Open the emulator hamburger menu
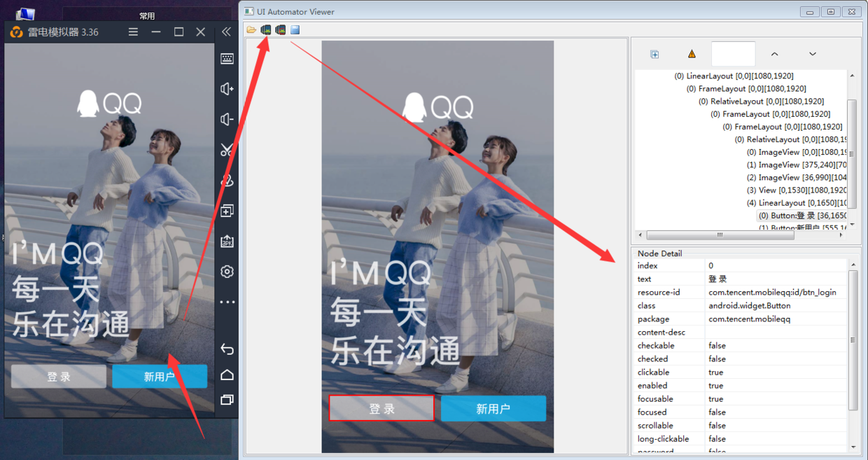Viewport: 868px width, 460px height. [133, 32]
